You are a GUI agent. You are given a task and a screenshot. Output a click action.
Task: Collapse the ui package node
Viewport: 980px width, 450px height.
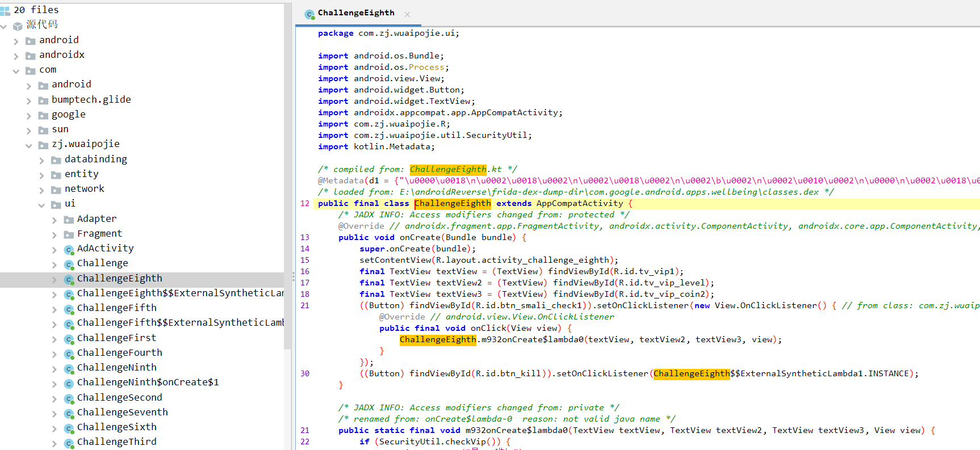click(41, 205)
